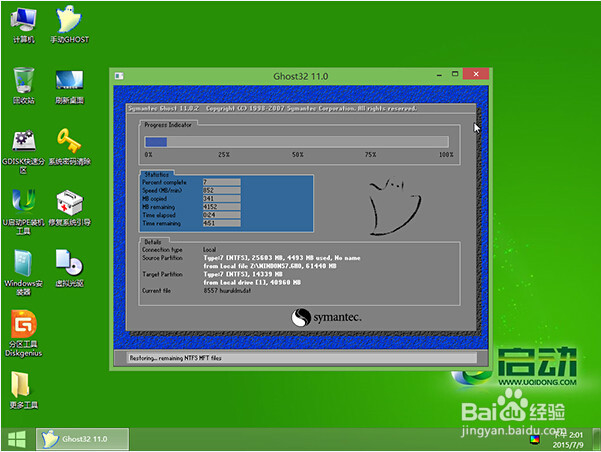Click the Ghost restore progress bar

click(296, 142)
